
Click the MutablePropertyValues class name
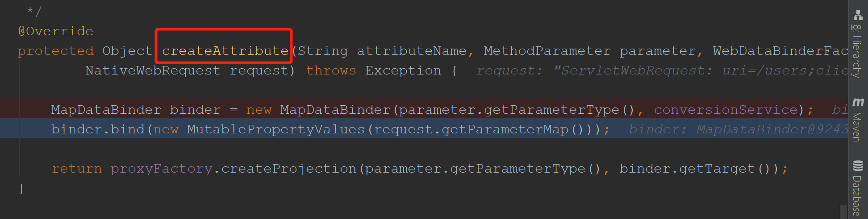275,129
